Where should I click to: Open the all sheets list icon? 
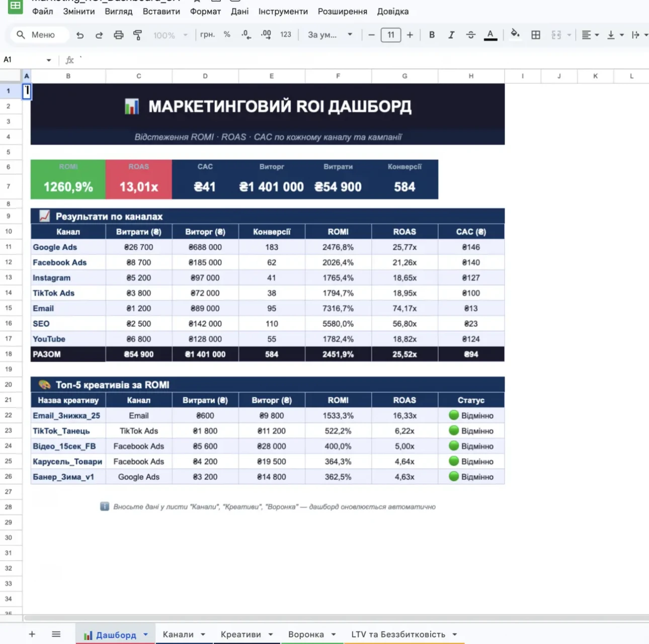[56, 634]
